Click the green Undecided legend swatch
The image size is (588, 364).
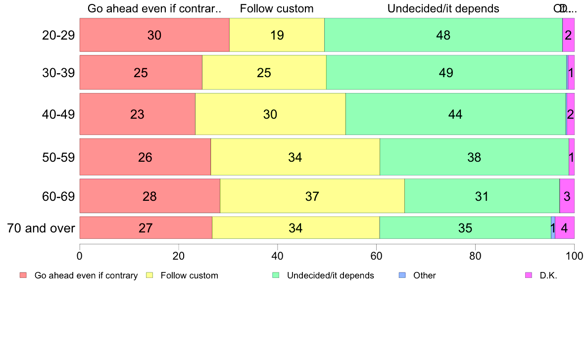276,275
